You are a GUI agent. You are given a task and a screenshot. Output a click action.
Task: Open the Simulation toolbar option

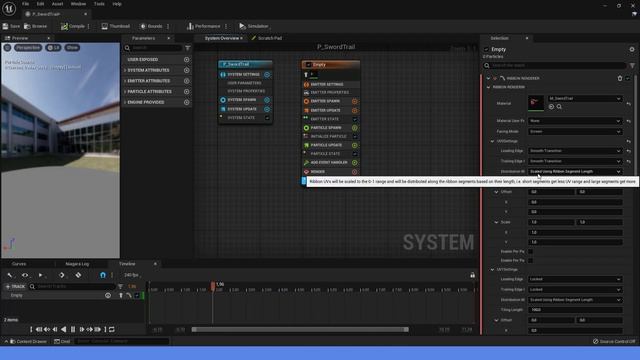pos(253,26)
